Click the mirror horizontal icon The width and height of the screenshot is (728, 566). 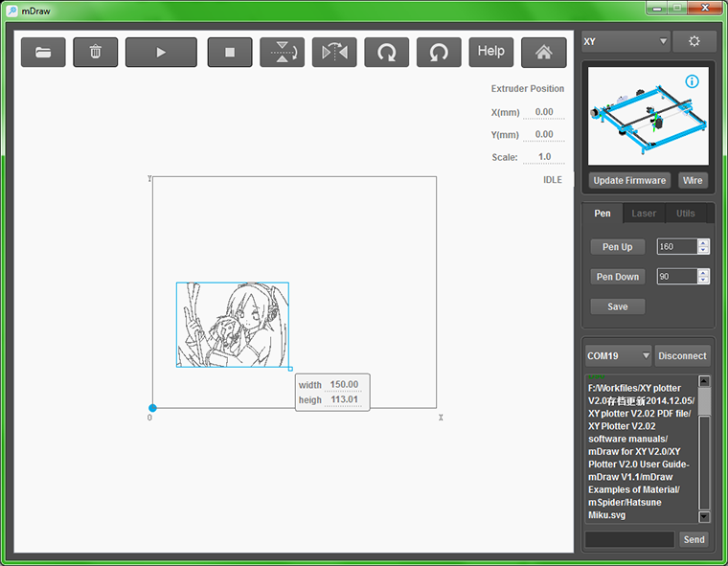click(x=334, y=52)
